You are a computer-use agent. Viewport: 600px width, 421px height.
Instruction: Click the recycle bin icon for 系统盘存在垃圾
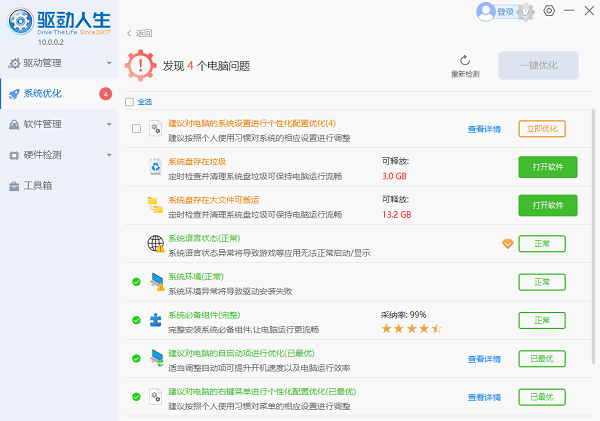click(155, 167)
